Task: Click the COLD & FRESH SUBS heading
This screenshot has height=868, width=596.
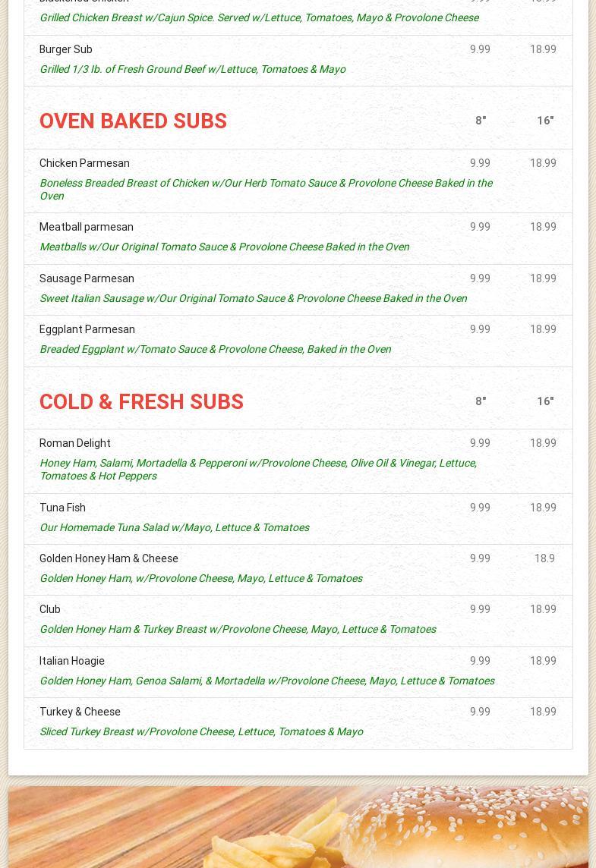Action: (x=141, y=402)
